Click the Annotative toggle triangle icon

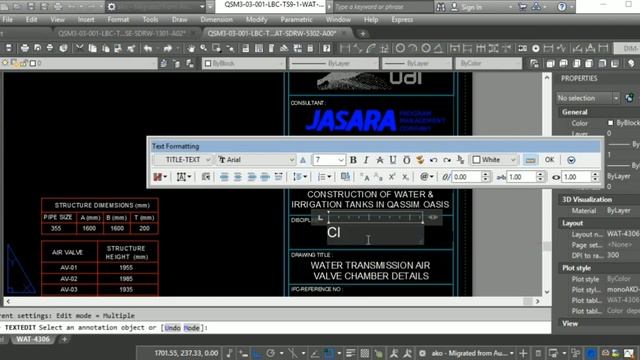[x=303, y=160]
